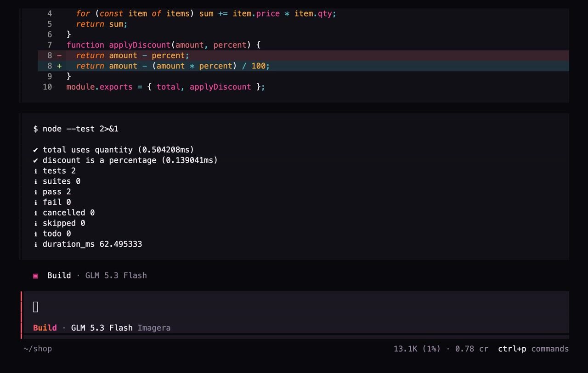Click the '$ node --test 2>&1' command line

coord(76,129)
